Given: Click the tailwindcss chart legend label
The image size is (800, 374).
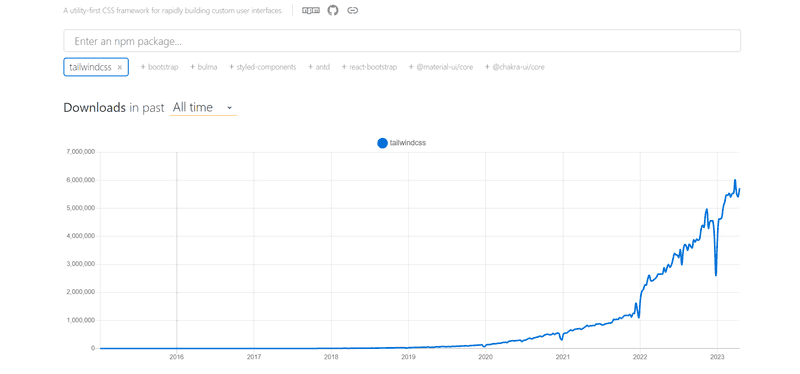Looking at the screenshot, I should coord(408,143).
